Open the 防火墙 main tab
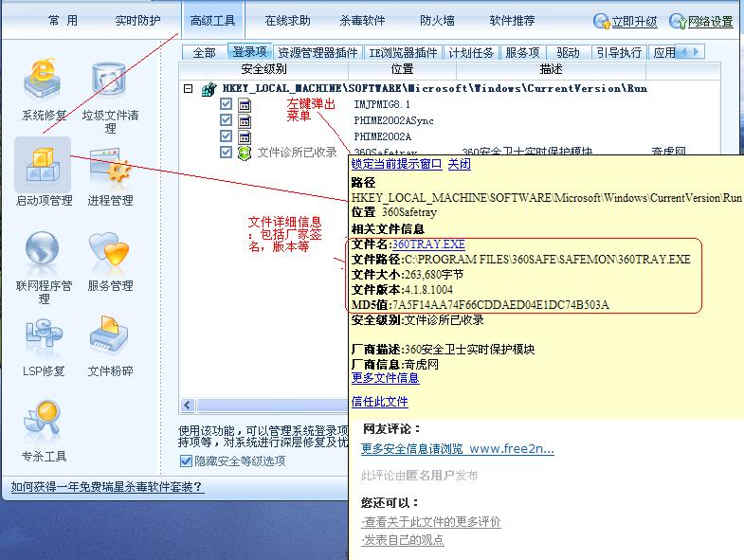744x560 pixels. [x=437, y=21]
